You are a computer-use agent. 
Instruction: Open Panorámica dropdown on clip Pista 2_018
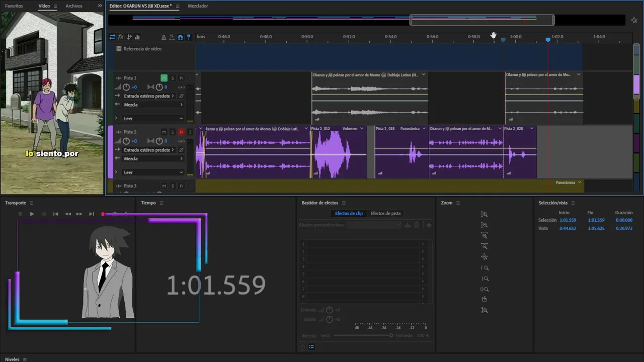coord(413,129)
